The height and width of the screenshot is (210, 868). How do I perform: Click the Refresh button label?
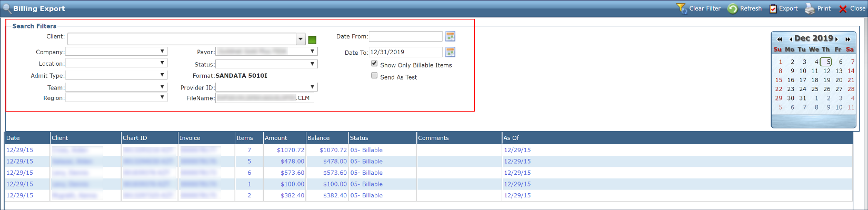751,8
